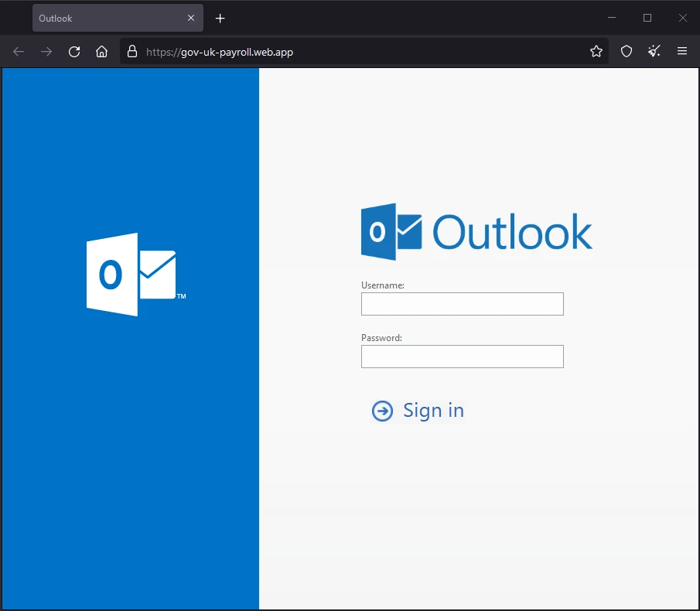
Task: Click inside the Username field
Action: tap(462, 304)
